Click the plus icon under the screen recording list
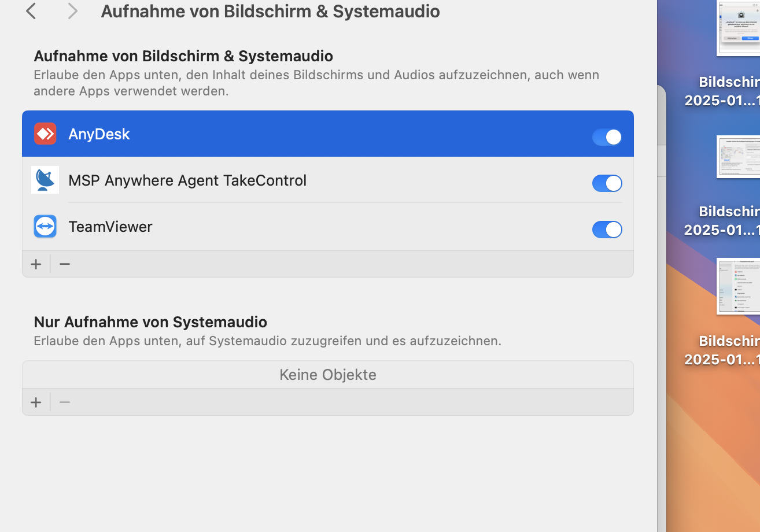 point(36,264)
